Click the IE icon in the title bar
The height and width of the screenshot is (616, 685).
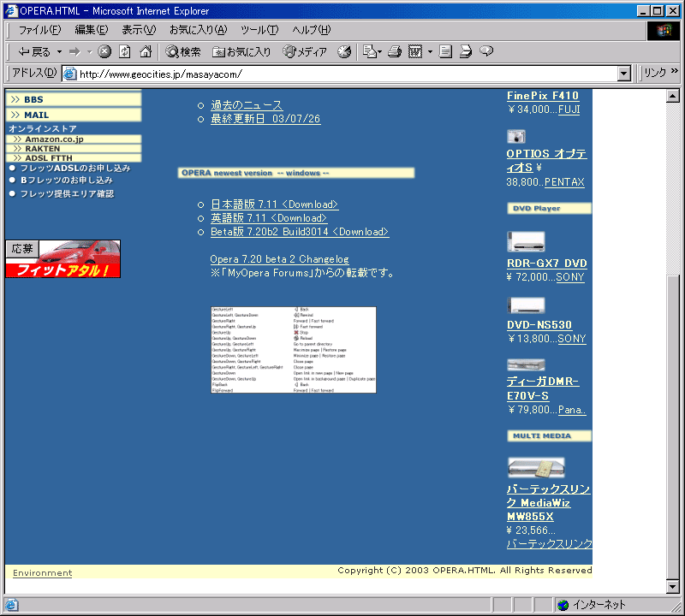(11, 10)
